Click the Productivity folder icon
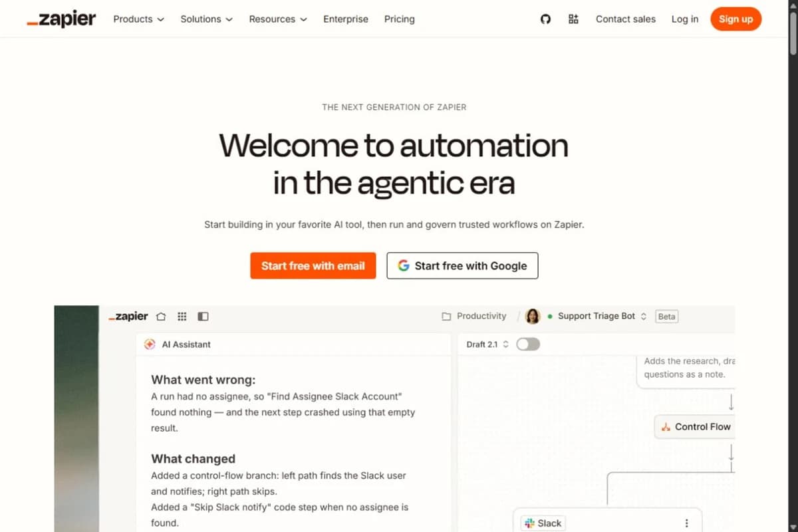 point(446,317)
